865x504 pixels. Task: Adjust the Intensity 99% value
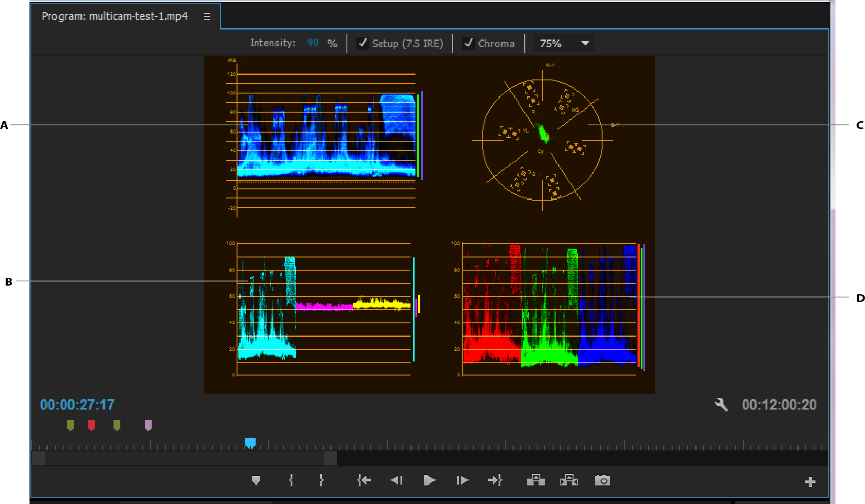click(x=312, y=43)
